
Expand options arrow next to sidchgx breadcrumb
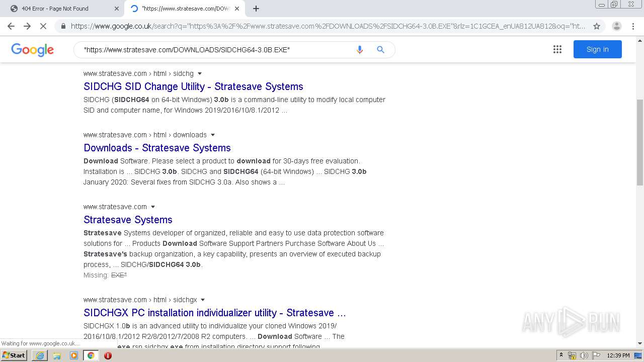pos(203,300)
